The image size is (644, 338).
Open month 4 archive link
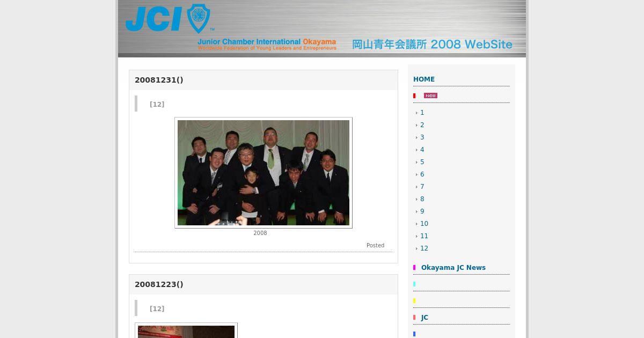422,150
